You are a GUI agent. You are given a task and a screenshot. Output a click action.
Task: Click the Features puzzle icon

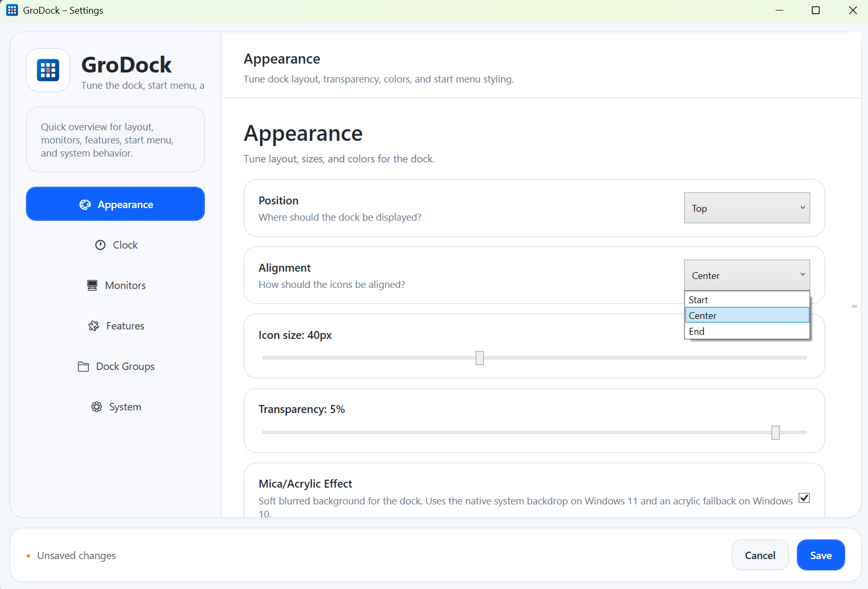tap(94, 326)
